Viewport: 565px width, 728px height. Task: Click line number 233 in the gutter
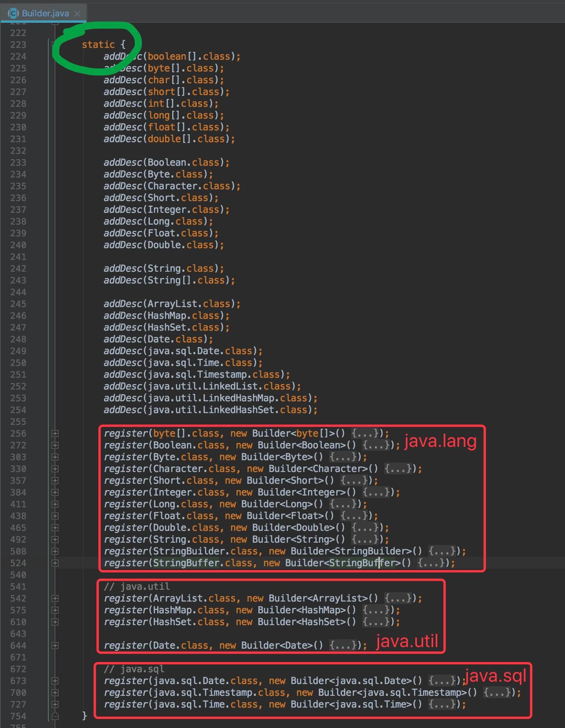[x=18, y=163]
